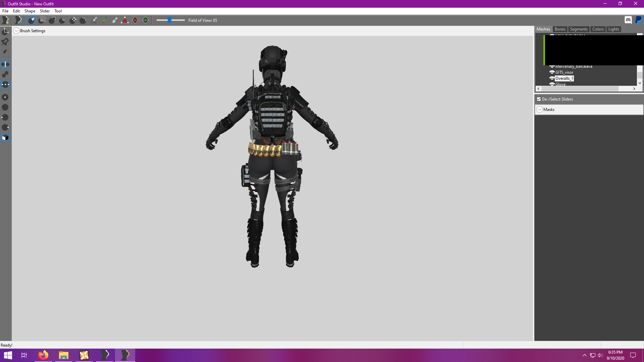Open the Slider menu
The image size is (644, 362).
[45, 11]
